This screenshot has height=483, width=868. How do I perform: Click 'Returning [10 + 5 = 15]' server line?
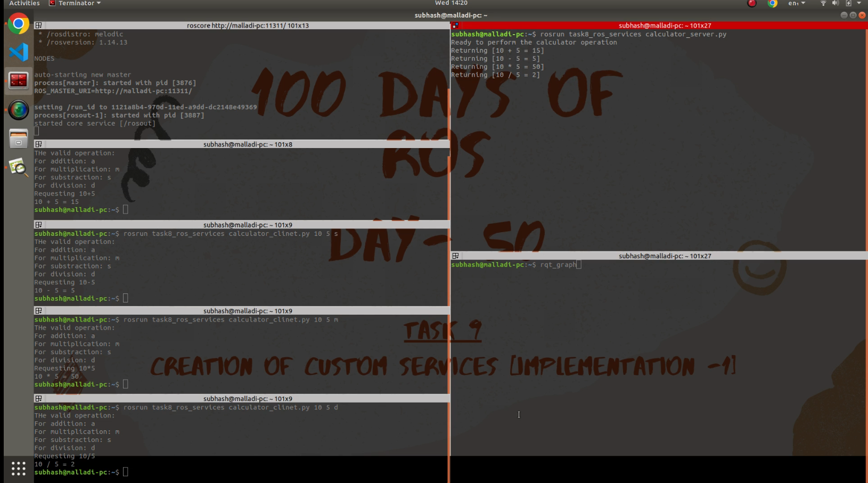[x=497, y=51]
